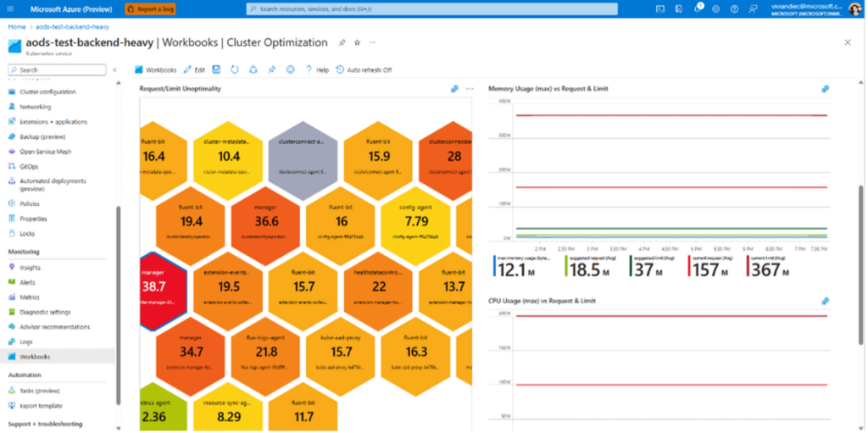Click the Pin icon in workbook toolbar
The width and height of the screenshot is (868, 433).
pos(272,69)
